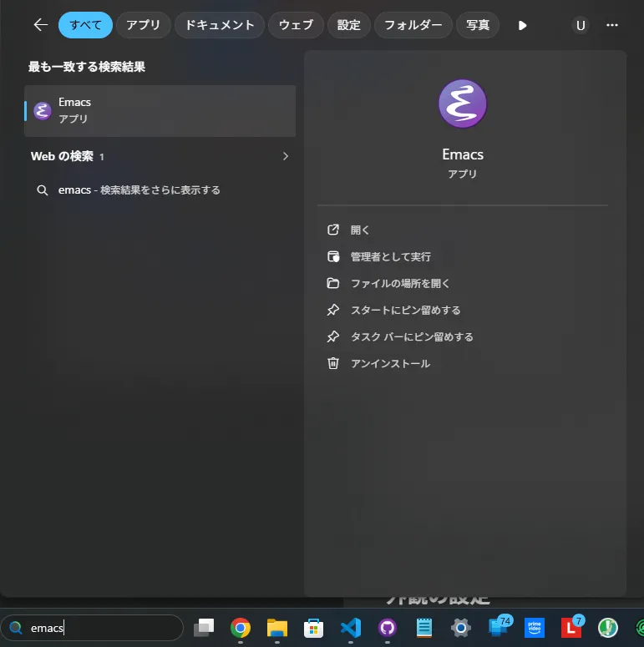Go back with the left arrow icon

click(40, 25)
